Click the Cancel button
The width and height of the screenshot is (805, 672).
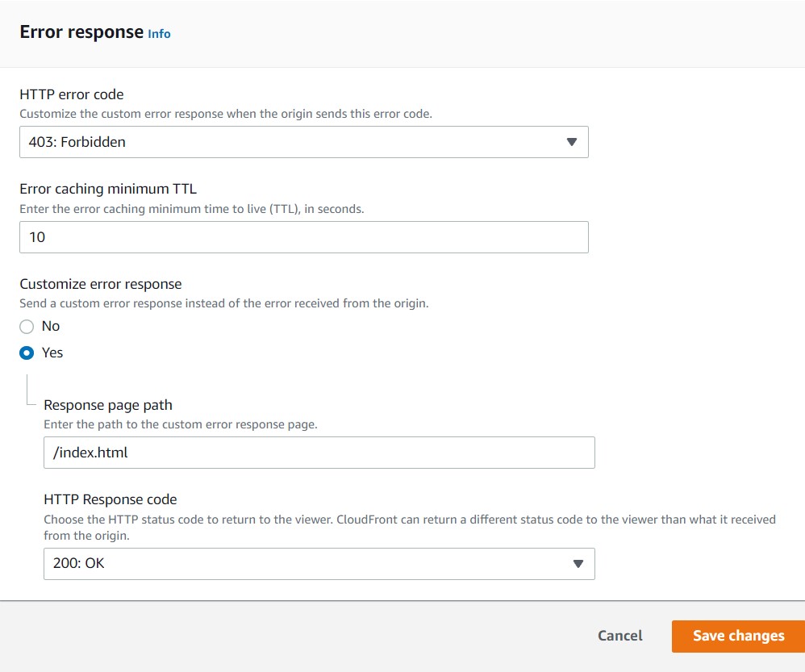click(x=620, y=636)
